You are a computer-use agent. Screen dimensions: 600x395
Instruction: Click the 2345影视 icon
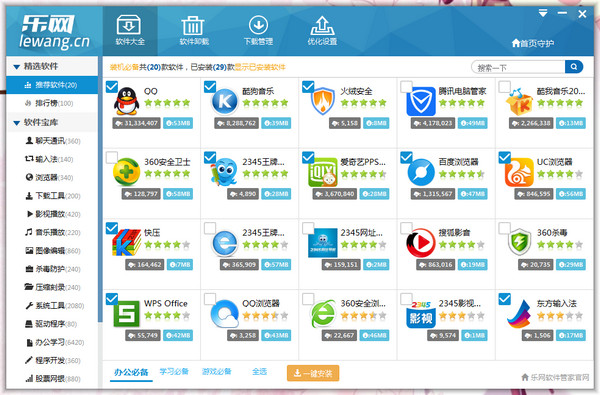click(x=421, y=314)
